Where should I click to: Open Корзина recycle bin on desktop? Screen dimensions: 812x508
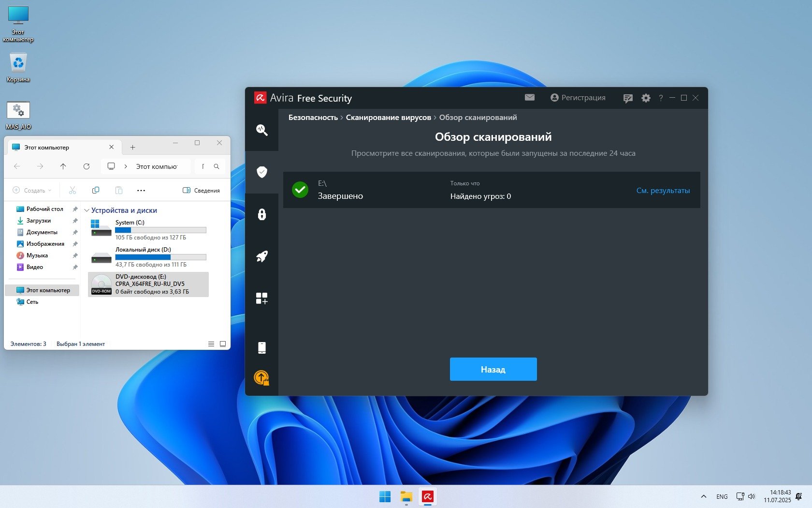point(18,68)
